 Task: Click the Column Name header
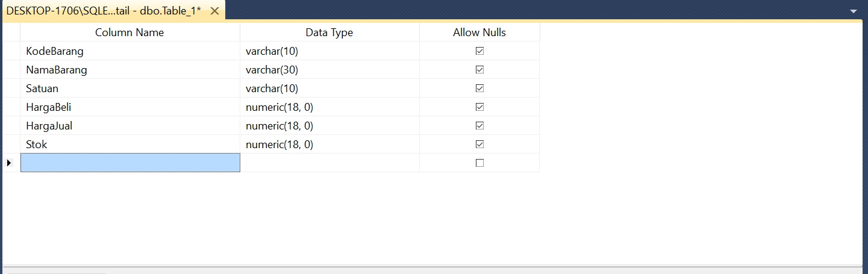tap(130, 33)
